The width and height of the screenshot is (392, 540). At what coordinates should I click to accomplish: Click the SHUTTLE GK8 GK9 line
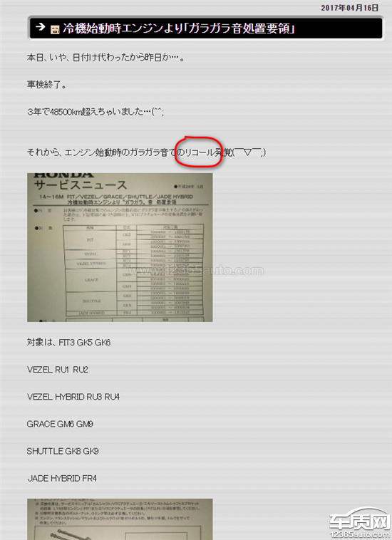click(x=63, y=451)
